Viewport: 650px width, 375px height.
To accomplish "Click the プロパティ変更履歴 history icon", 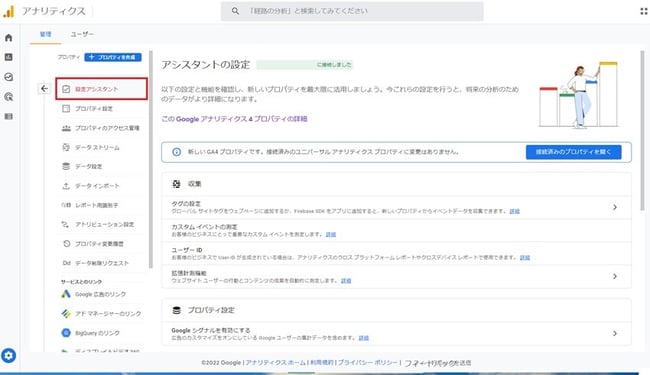I will pos(66,244).
